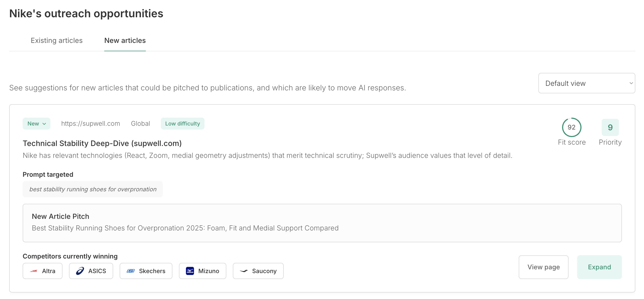This screenshot has width=644, height=299.
Task: Click the chevron in New status badge
Action: click(44, 124)
